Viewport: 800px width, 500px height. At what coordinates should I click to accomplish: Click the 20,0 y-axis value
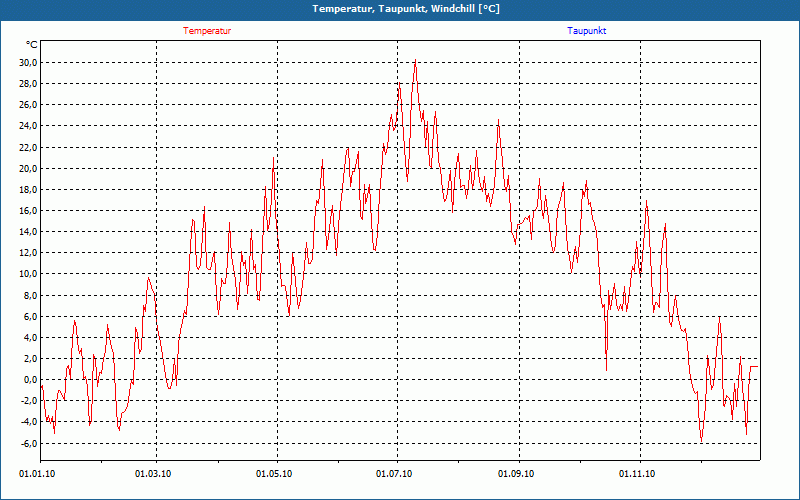click(x=28, y=168)
